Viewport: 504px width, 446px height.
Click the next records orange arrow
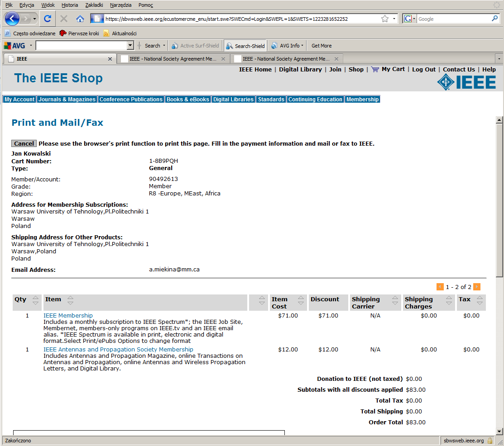point(477,287)
